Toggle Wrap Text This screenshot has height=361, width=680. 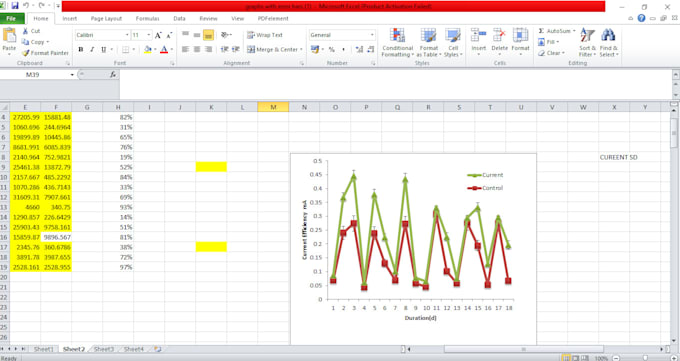(265, 35)
